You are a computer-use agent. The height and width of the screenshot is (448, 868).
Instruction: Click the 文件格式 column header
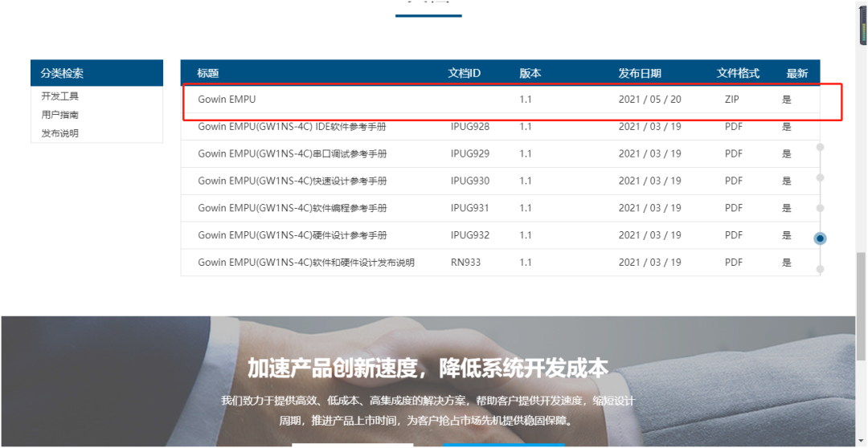pos(739,73)
